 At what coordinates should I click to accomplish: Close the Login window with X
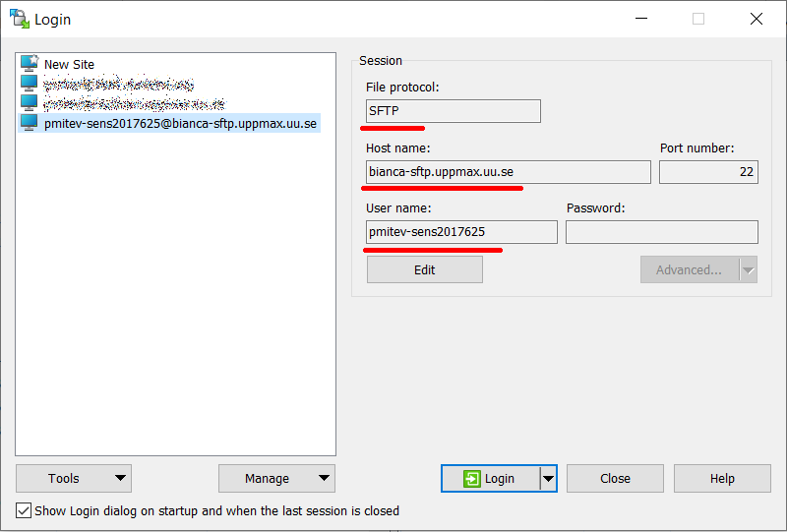757,19
